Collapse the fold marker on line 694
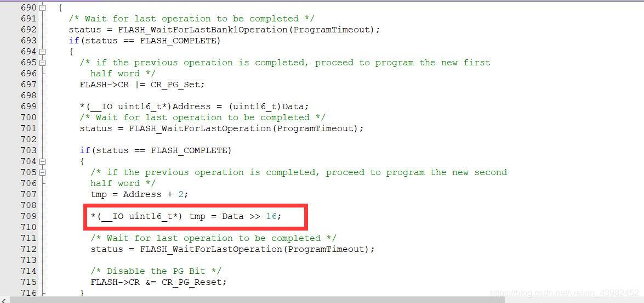 click(43, 52)
